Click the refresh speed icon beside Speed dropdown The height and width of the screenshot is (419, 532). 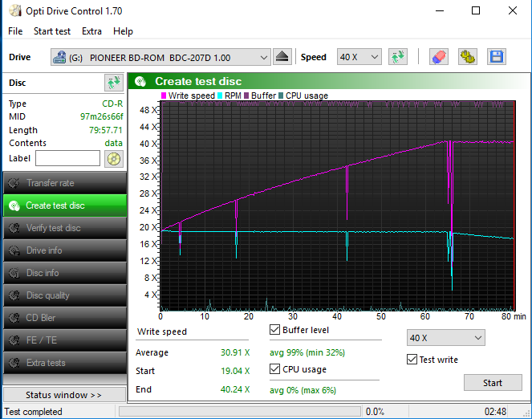coord(398,57)
